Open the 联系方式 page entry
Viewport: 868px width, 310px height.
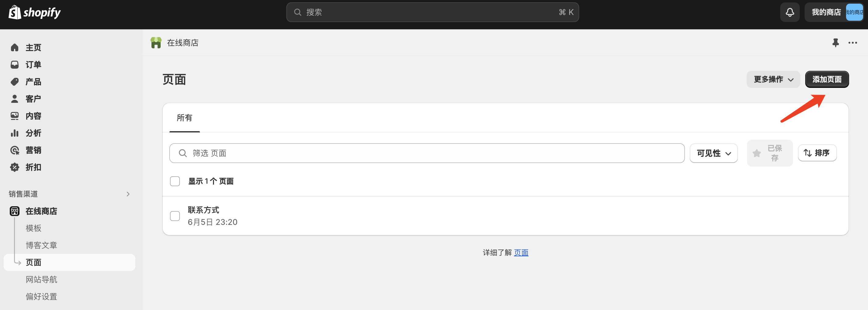pyautogui.click(x=204, y=210)
